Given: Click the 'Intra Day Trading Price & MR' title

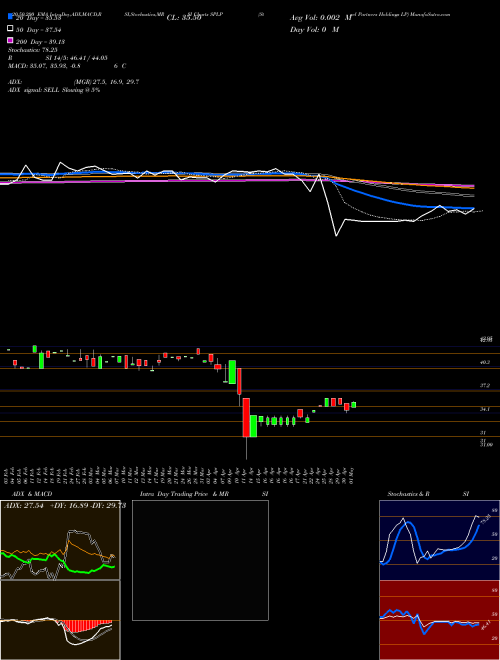Looking at the screenshot, I should pyautogui.click(x=184, y=494).
